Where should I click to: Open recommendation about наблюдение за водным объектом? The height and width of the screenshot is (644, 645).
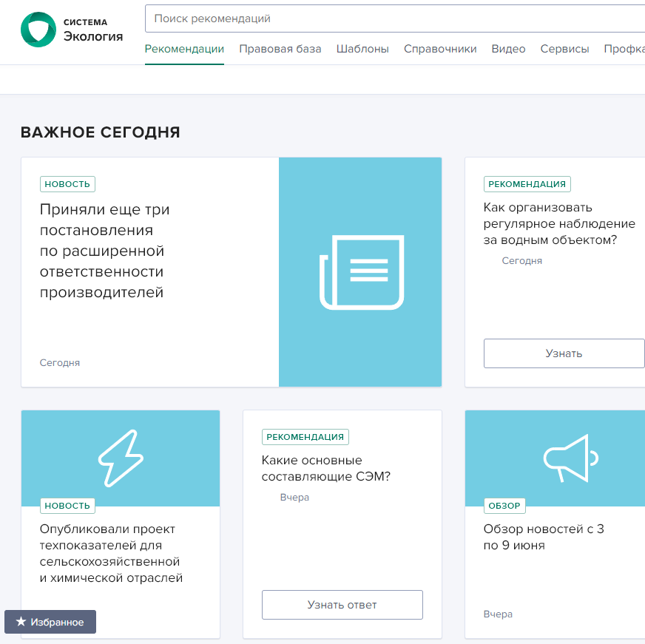558,223
